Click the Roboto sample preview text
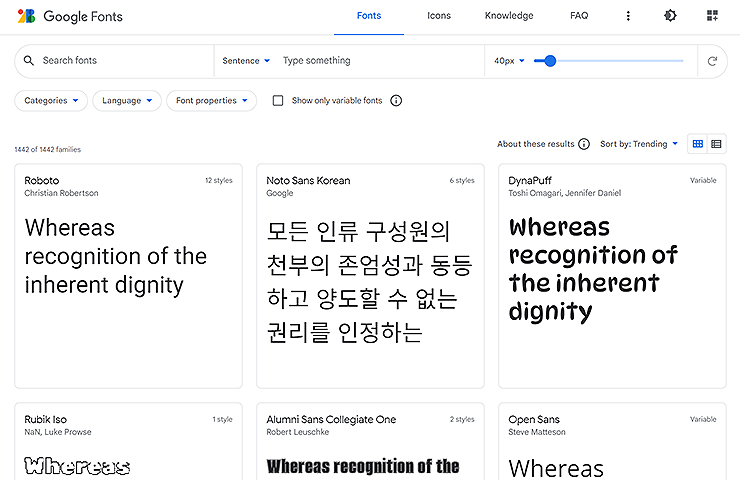740x480 pixels. (116, 256)
